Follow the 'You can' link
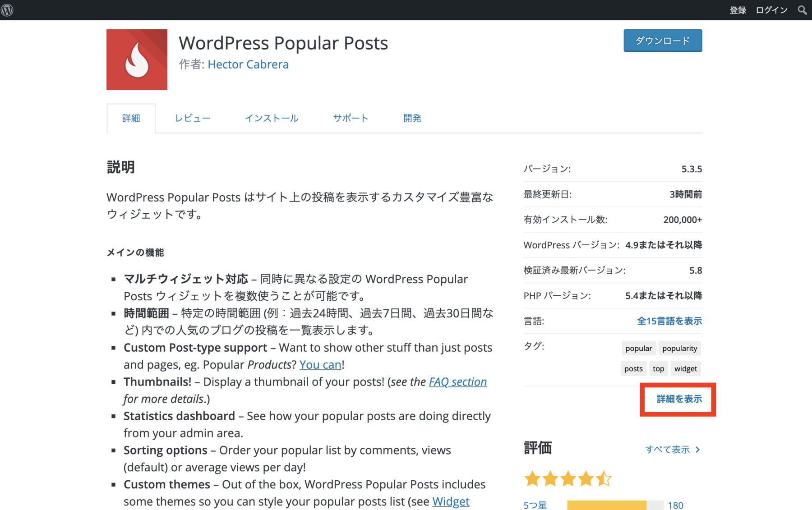 click(320, 364)
